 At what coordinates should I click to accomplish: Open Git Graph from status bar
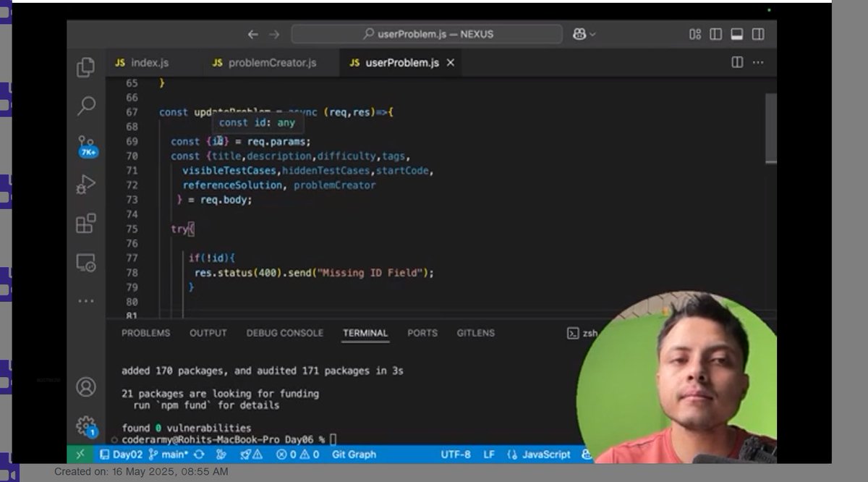(x=354, y=454)
